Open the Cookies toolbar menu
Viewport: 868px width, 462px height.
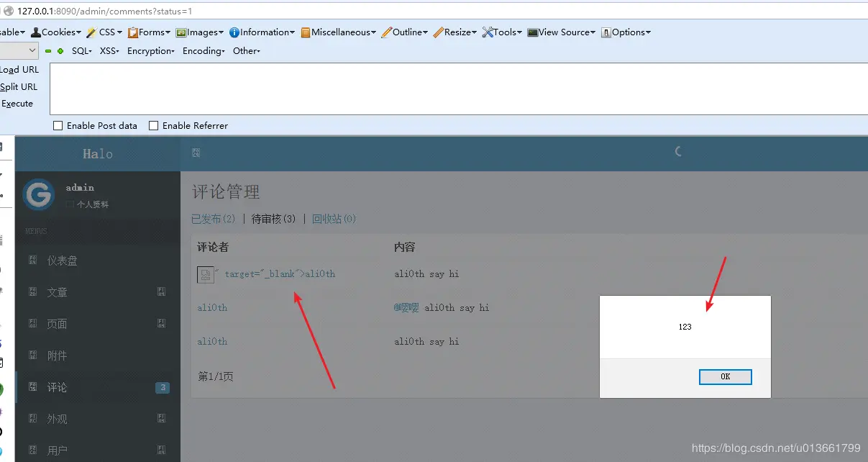point(56,32)
